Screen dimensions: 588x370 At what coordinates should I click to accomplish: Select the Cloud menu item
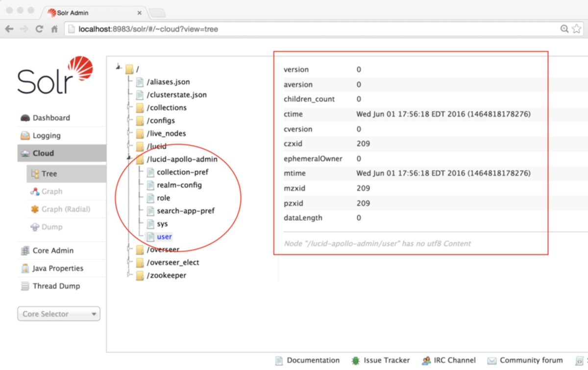coord(62,153)
